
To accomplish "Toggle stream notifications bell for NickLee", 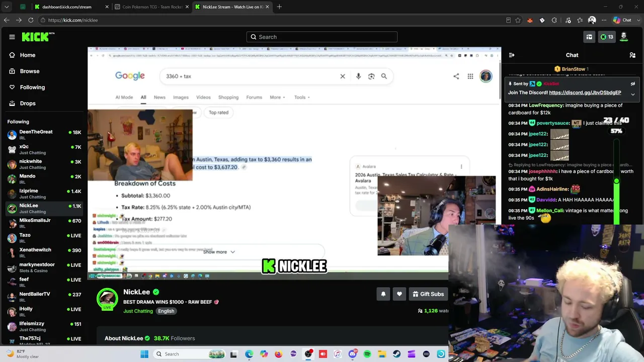I will 383,294.
